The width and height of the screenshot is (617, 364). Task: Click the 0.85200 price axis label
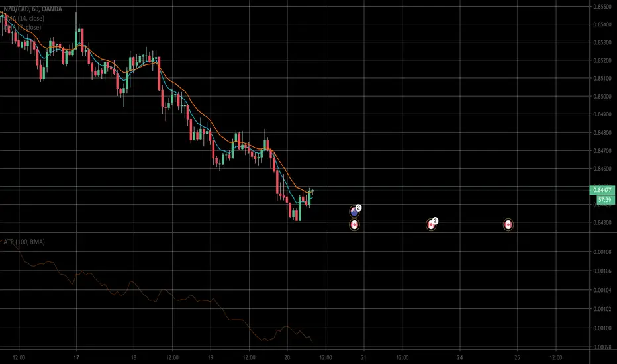coord(602,61)
